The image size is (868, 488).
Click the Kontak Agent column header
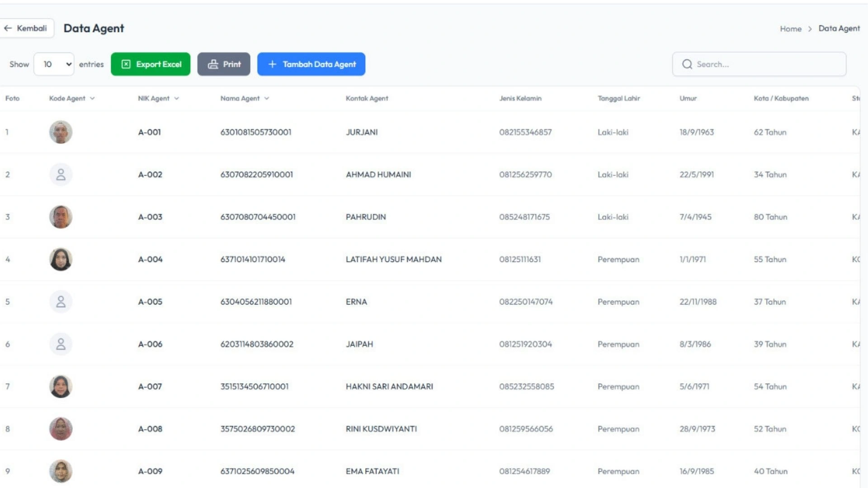pos(367,98)
